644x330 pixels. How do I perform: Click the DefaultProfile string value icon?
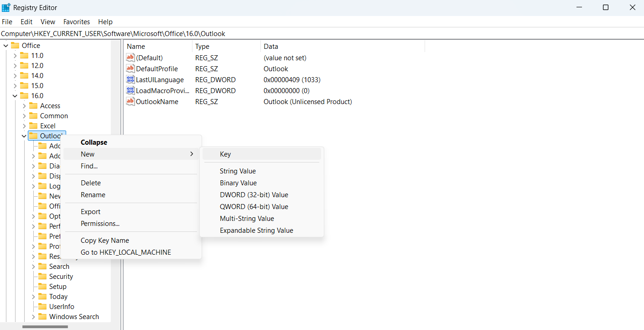pyautogui.click(x=130, y=69)
